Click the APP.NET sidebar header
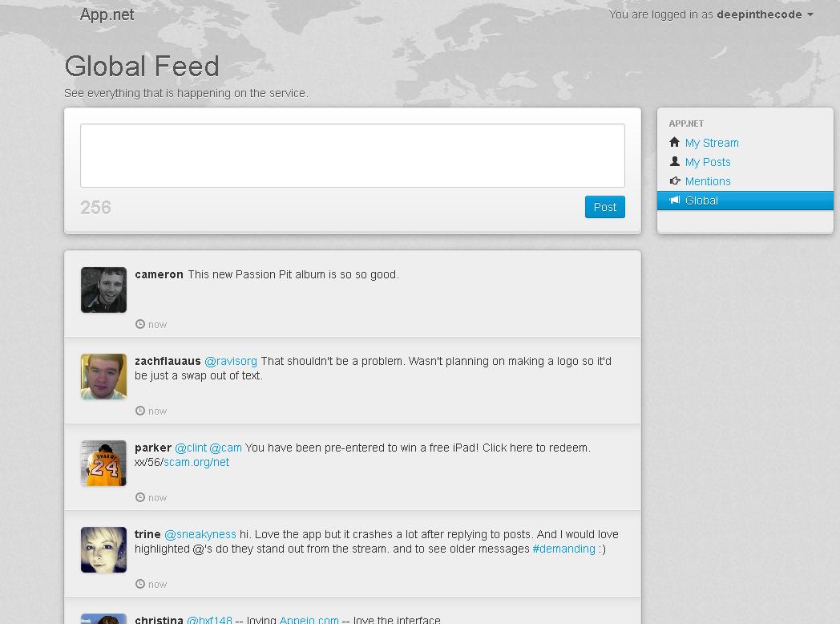The height and width of the screenshot is (624, 840). pos(686,124)
